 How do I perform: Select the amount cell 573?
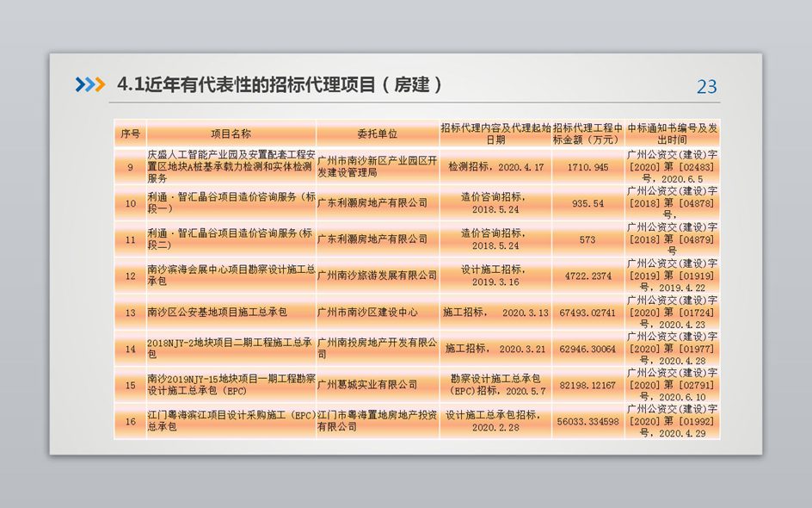(x=587, y=239)
